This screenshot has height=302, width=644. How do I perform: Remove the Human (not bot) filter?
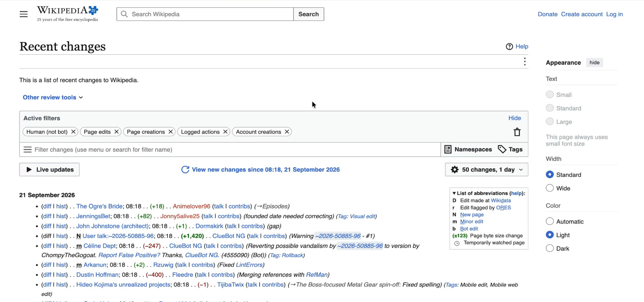click(73, 132)
